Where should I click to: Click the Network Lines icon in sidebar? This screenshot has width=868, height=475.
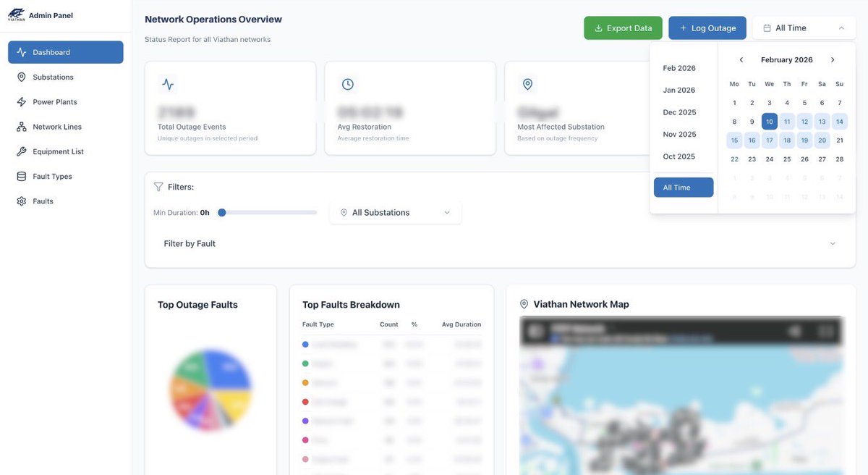21,127
